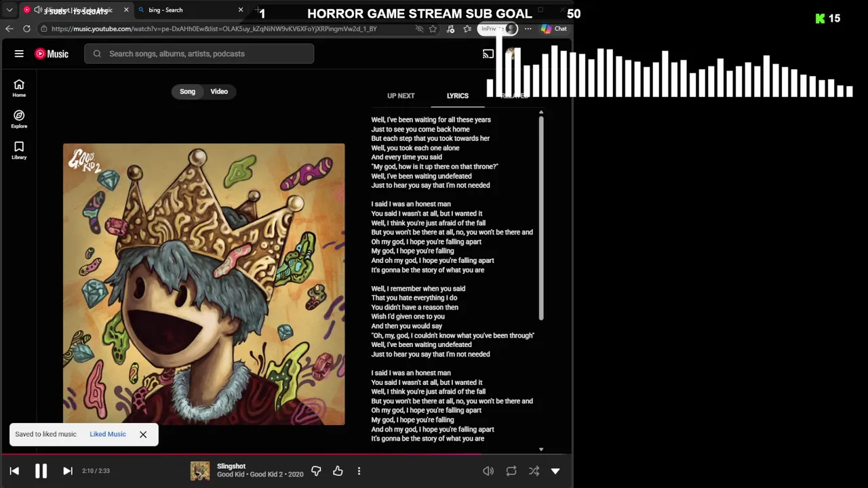The width and height of the screenshot is (868, 488).
Task: Click the magnifier icon in search box
Action: (x=97, y=54)
